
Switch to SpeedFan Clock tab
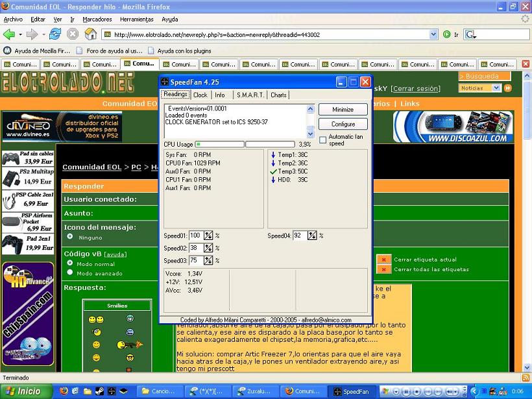click(200, 95)
